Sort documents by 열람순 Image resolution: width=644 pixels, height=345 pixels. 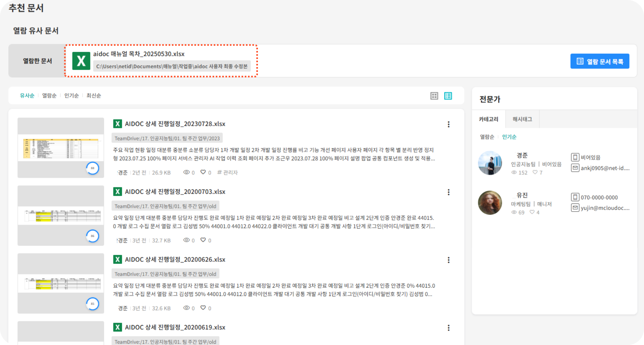tap(49, 95)
